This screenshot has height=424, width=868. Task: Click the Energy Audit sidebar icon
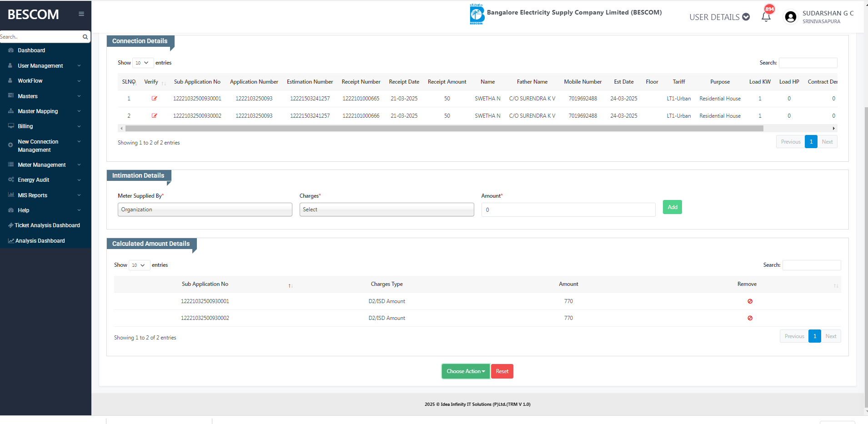[11, 180]
